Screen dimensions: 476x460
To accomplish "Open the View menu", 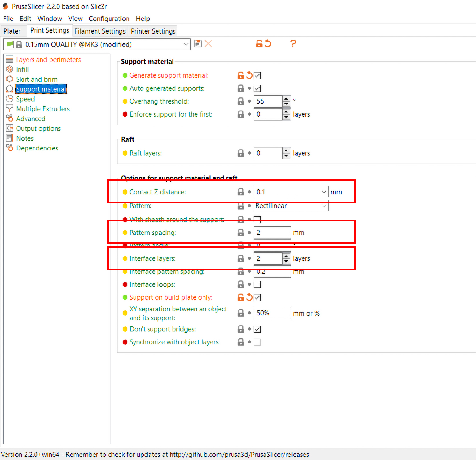I will (75, 19).
